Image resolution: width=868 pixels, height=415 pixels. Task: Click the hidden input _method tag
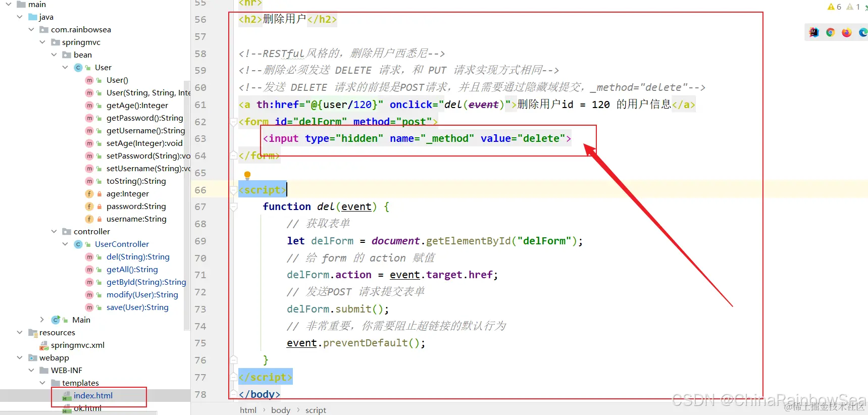point(417,138)
